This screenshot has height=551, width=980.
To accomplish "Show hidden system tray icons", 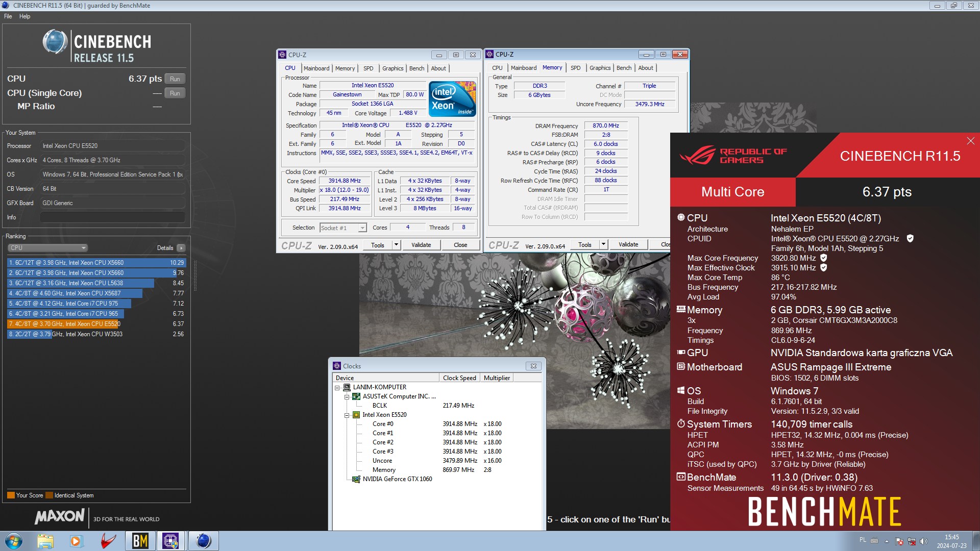I will click(x=887, y=541).
